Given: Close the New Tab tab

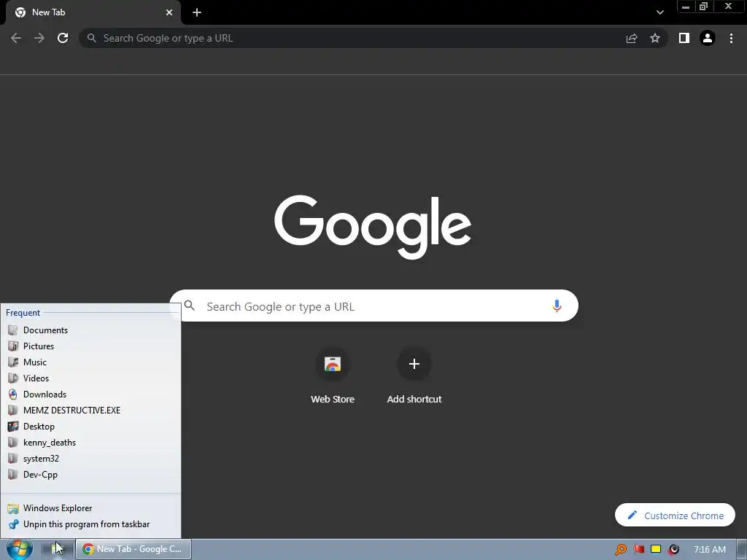Looking at the screenshot, I should [x=169, y=12].
